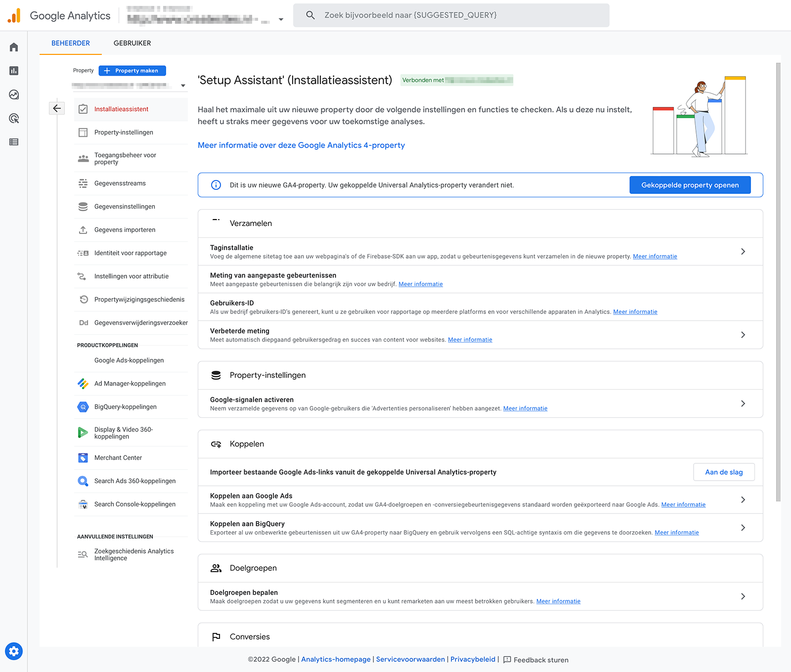Viewport: 791px width, 672px height.
Task: Click the Meting van aangepaste gebeurtenissen row
Action: pyautogui.click(x=480, y=279)
